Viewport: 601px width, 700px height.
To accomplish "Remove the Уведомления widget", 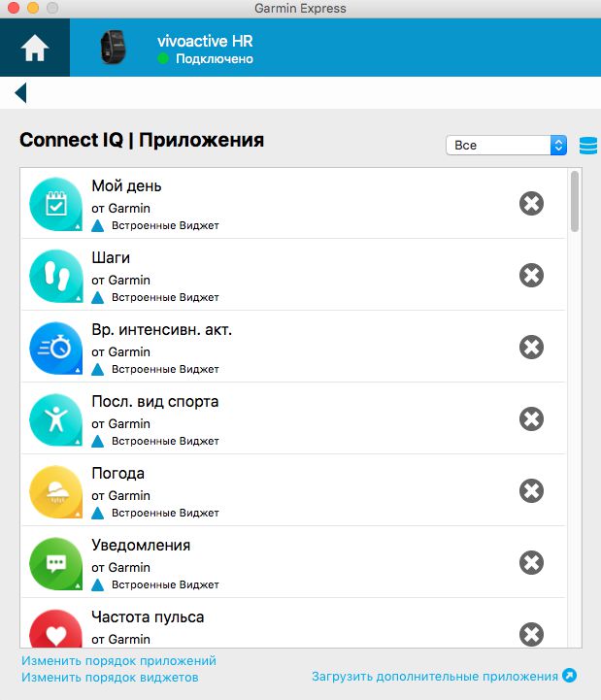I will click(x=531, y=562).
